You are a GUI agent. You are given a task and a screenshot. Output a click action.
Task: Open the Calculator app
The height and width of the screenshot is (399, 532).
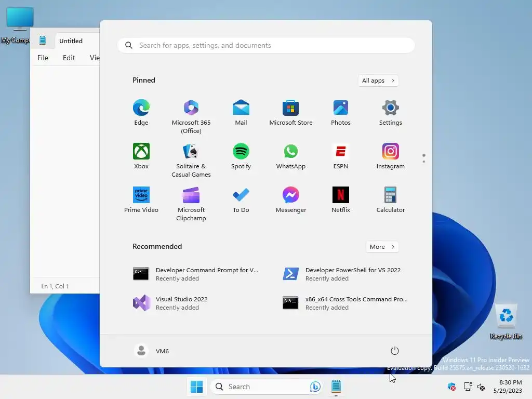pyautogui.click(x=391, y=200)
